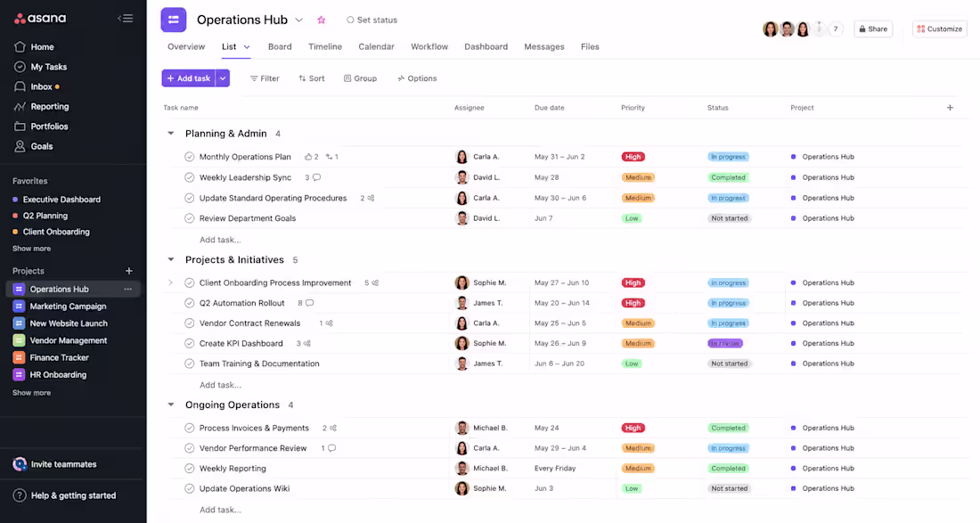
Task: Mark Process Invoices & Payments complete
Action: click(190, 428)
